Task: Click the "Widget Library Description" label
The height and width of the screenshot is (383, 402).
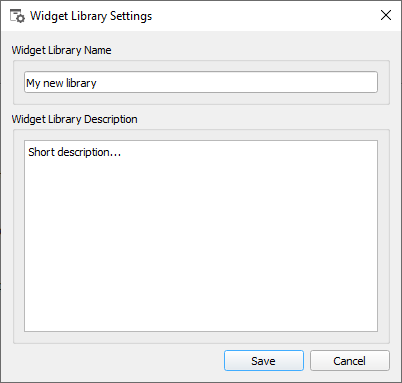Action: click(x=74, y=119)
